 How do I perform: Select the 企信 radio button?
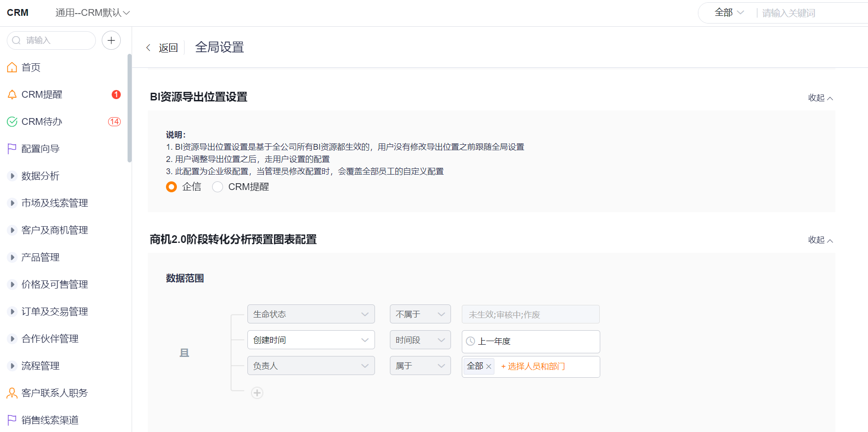[x=171, y=186]
